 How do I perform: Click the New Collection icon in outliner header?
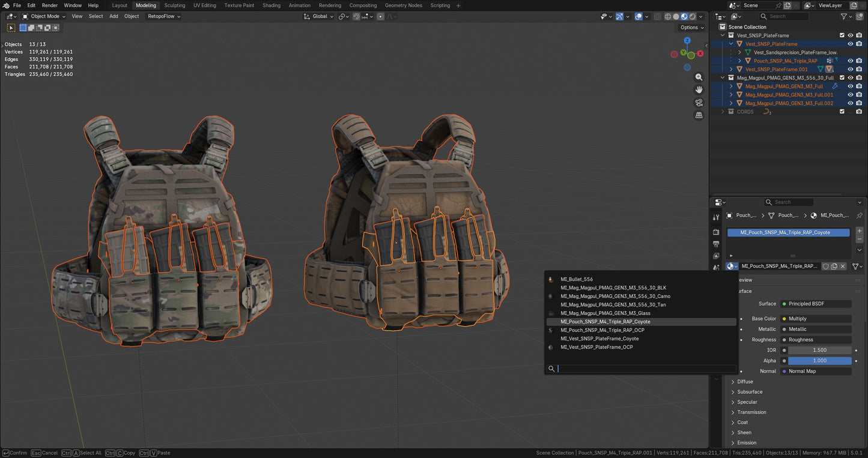pos(860,16)
